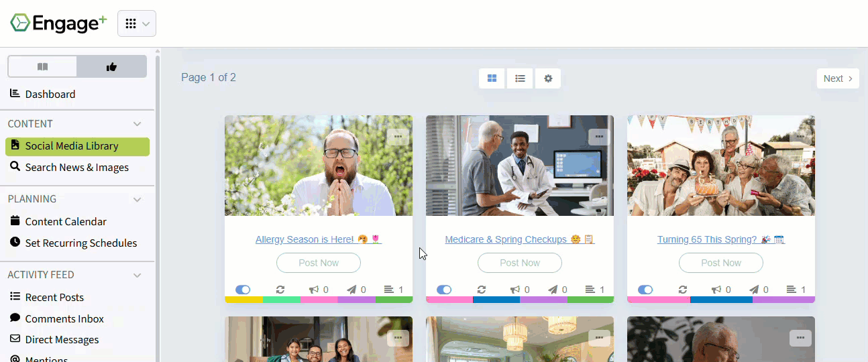Open options menu on Turning 65 card
868x362 pixels.
tap(800, 137)
